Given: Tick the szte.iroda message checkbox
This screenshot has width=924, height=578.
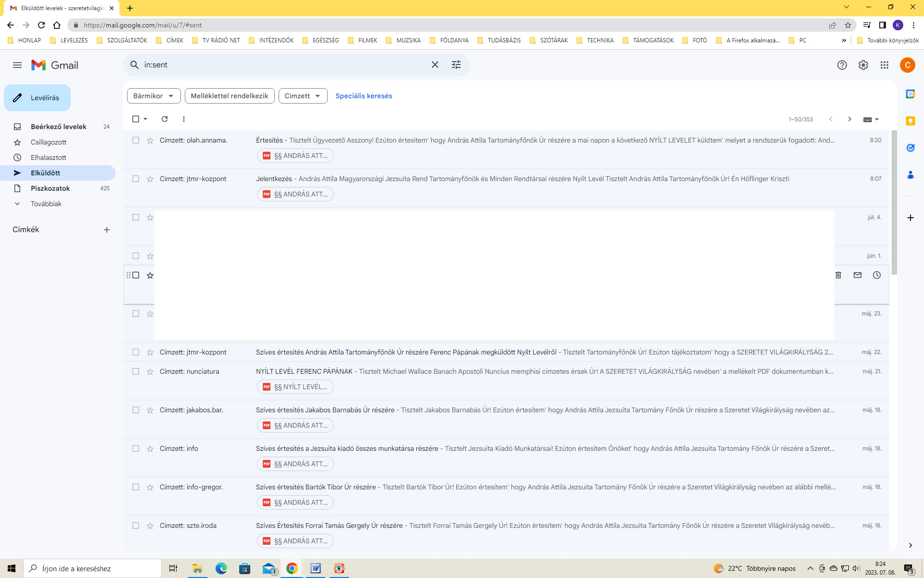Looking at the screenshot, I should (x=136, y=525).
